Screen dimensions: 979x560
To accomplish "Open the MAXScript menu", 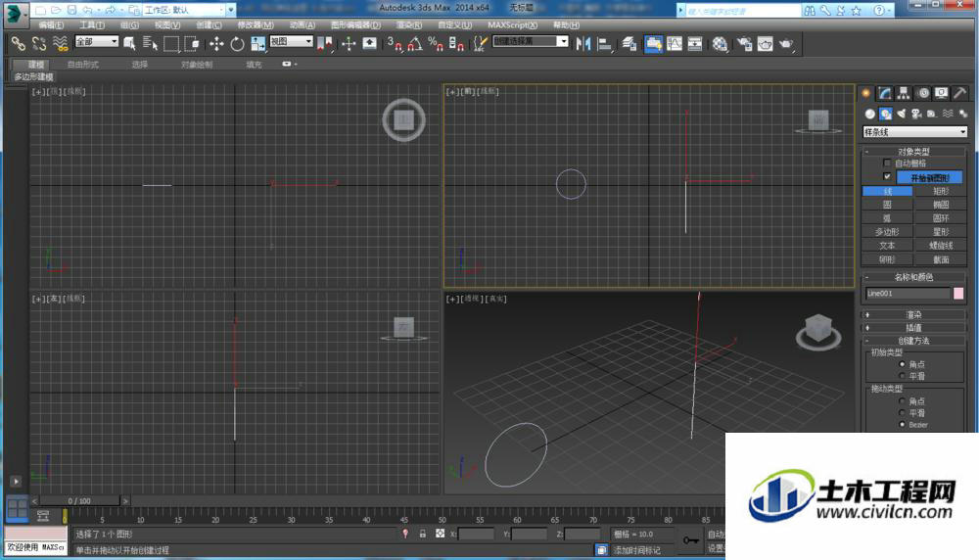I will tap(512, 25).
